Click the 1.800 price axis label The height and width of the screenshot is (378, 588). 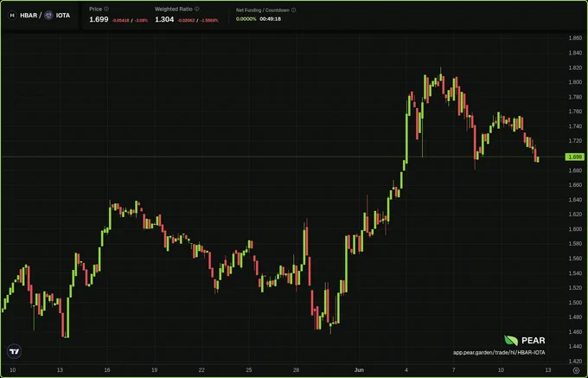click(575, 82)
